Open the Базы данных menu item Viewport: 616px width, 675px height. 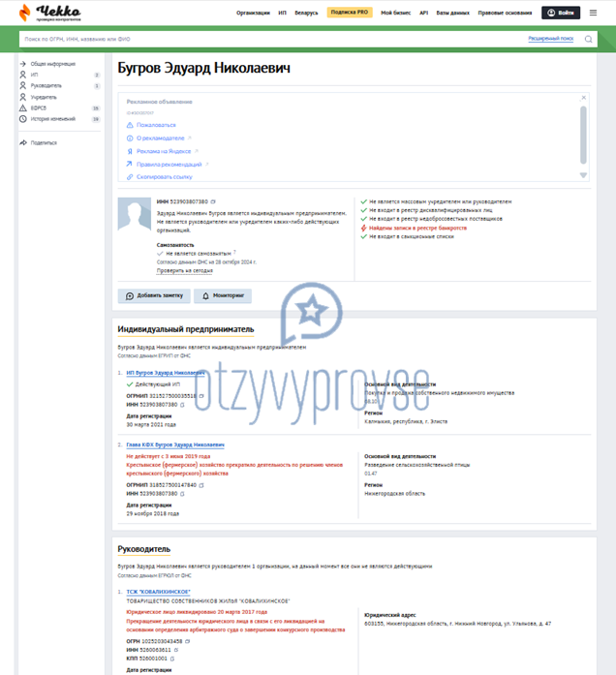pyautogui.click(x=453, y=13)
